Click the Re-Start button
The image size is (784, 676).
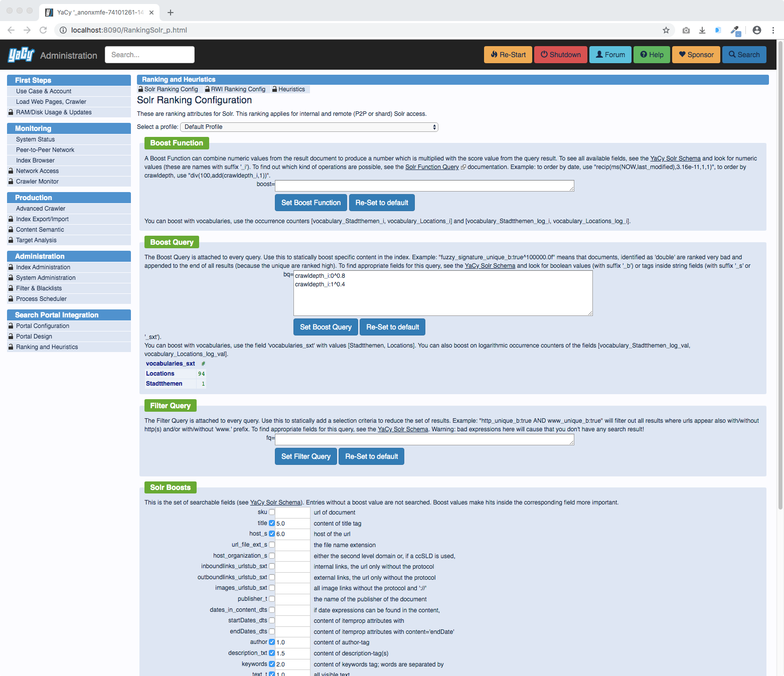coord(508,55)
